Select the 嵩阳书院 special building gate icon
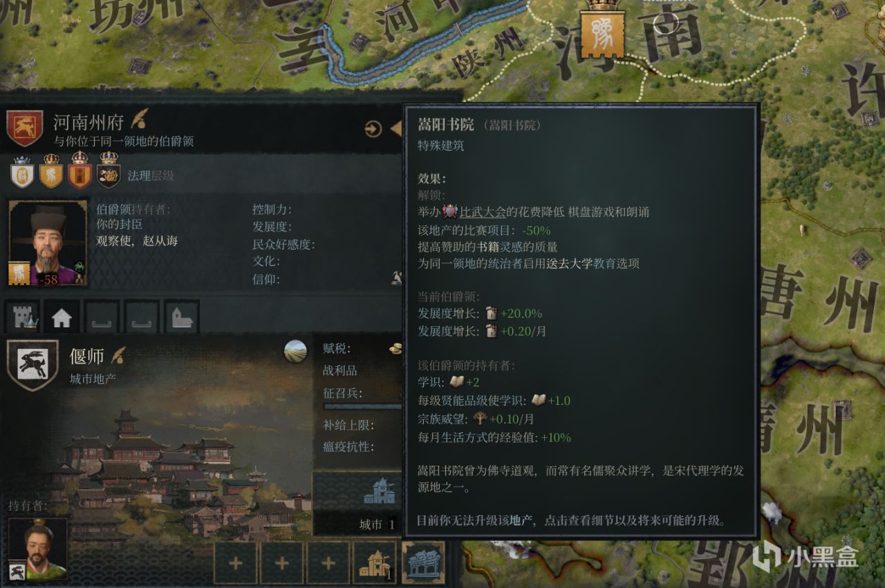The height and width of the screenshot is (588, 885). click(422, 563)
